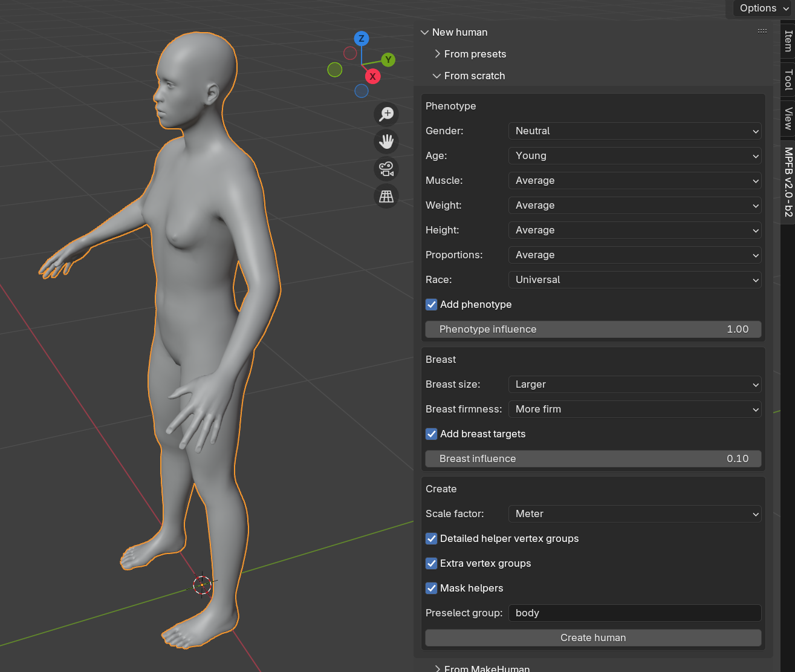This screenshot has height=672, width=795.
Task: Open the Gender dropdown showing Neutral
Action: (635, 131)
